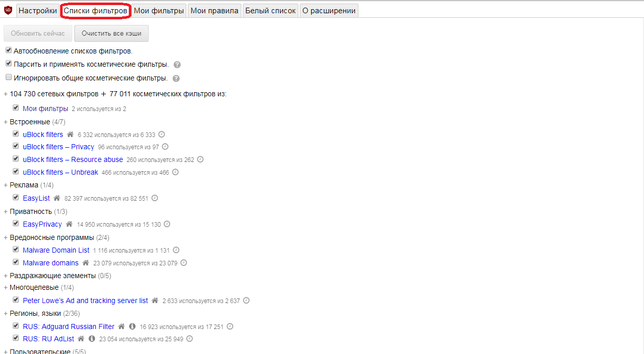Click clock icon after EasyPrivacy count
Screen dimensions: 644x354
[x=167, y=224]
